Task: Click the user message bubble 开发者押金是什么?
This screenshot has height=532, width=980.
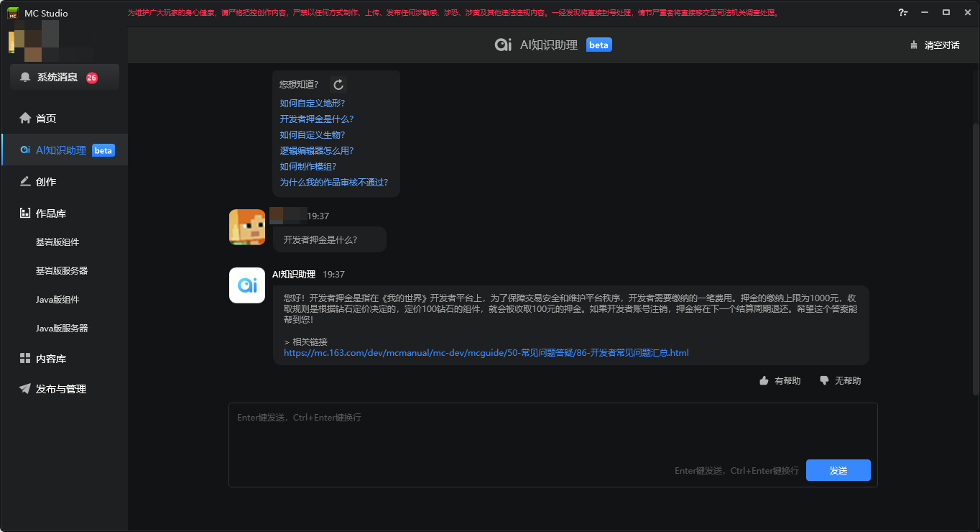Action: pyautogui.click(x=330, y=239)
